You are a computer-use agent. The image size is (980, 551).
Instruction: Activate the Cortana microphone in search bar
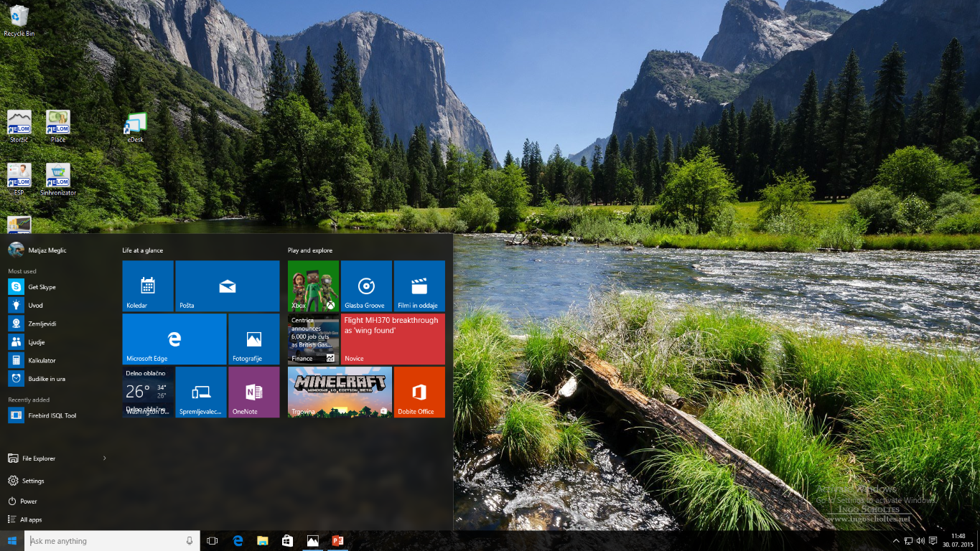click(190, 540)
